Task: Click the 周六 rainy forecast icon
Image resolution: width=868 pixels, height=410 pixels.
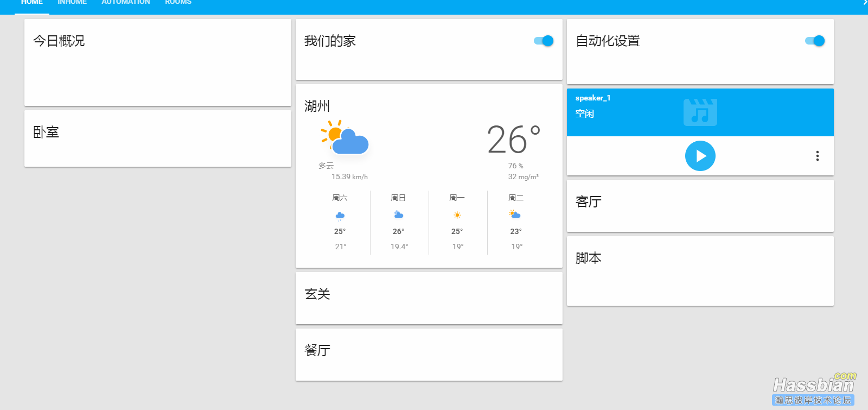Action: (340, 216)
